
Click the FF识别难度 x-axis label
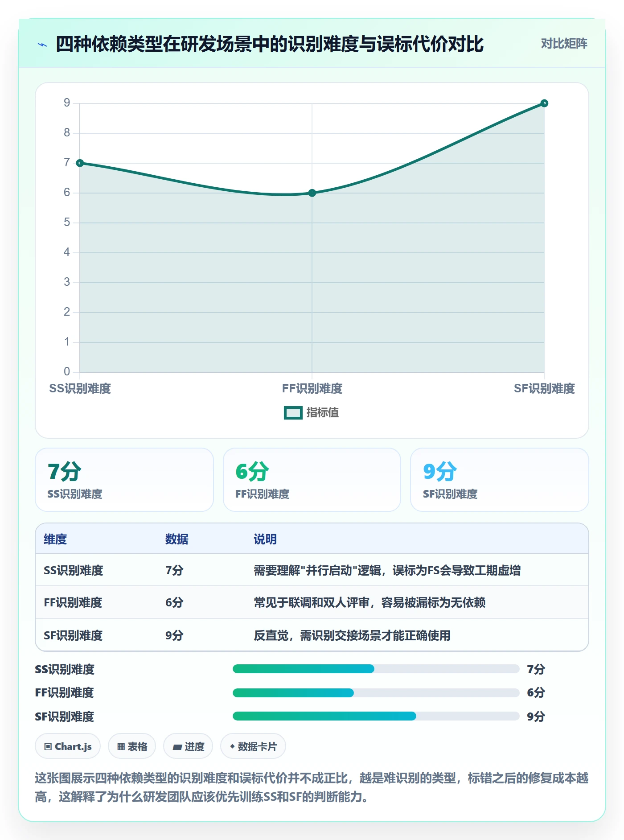[312, 389]
